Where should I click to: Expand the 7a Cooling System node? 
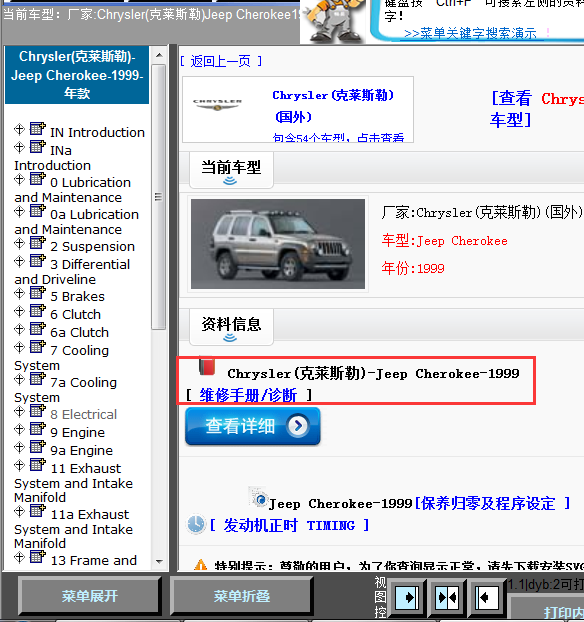coord(19,379)
